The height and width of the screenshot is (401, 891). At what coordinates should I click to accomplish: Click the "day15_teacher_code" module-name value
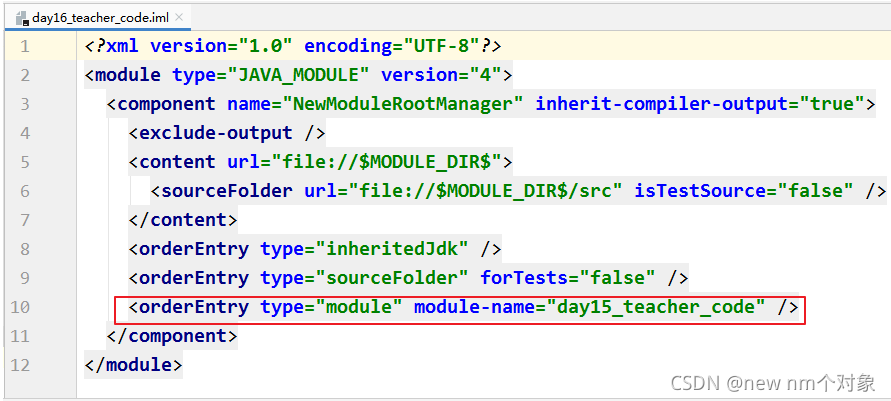[656, 307]
